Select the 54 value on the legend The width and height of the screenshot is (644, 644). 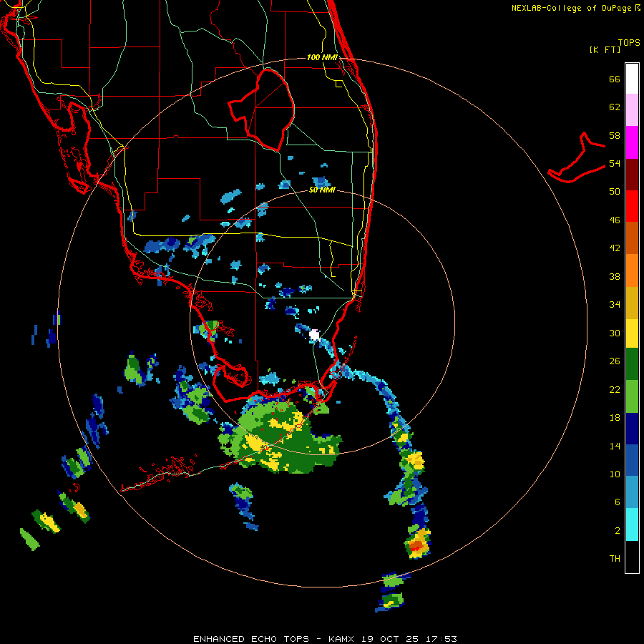click(615, 163)
